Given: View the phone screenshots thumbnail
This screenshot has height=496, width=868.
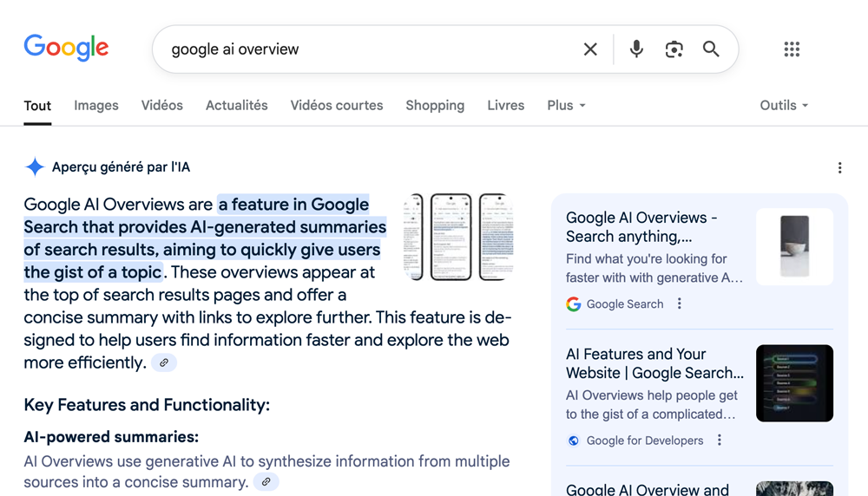Looking at the screenshot, I should click(x=458, y=237).
